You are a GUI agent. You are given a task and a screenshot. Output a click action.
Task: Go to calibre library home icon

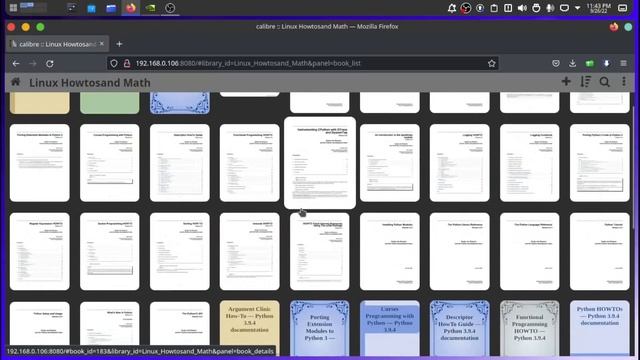pyautogui.click(x=16, y=82)
